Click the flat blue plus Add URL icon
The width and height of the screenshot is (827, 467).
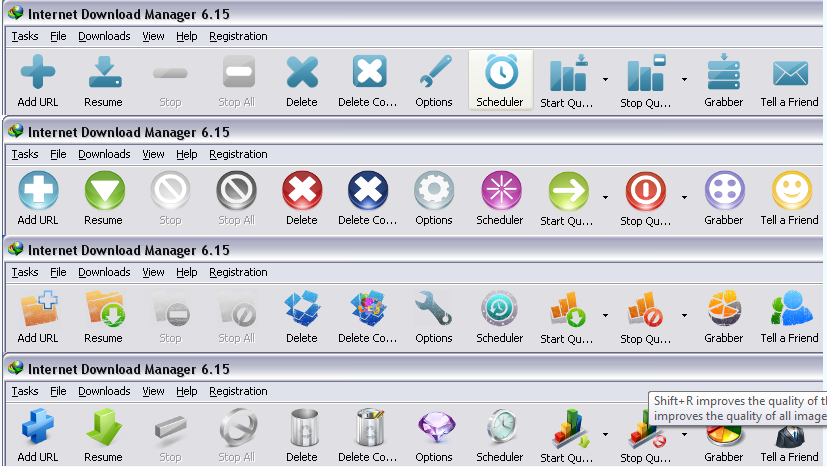click(37, 71)
